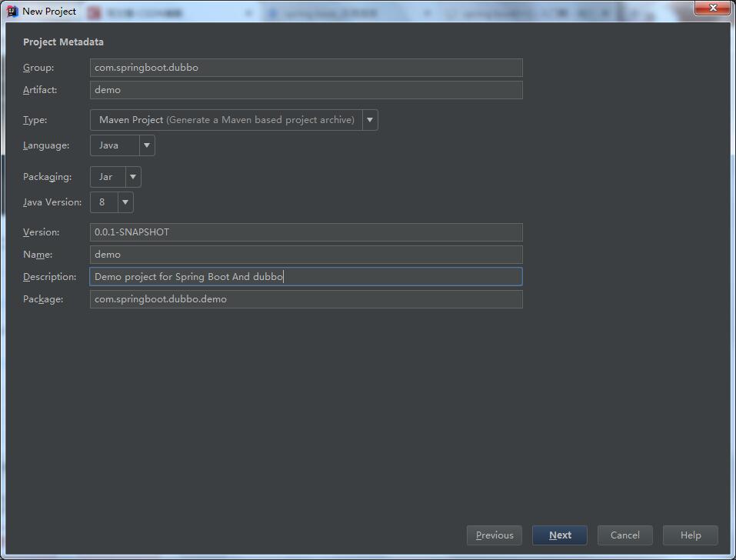Close the New Project dialog window
This screenshot has width=736, height=560.
pos(712,8)
